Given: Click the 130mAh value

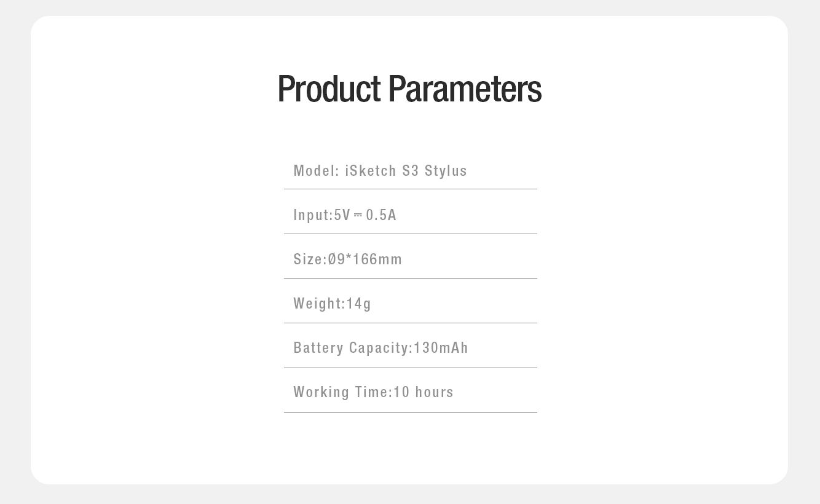Looking at the screenshot, I should click(441, 348).
